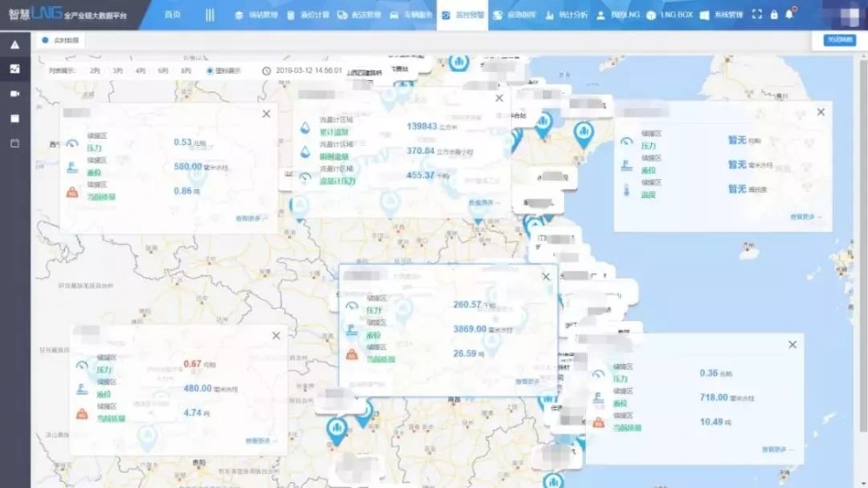The image size is (868, 488).
Task: Select the 4列 list display option
Action: (x=141, y=71)
